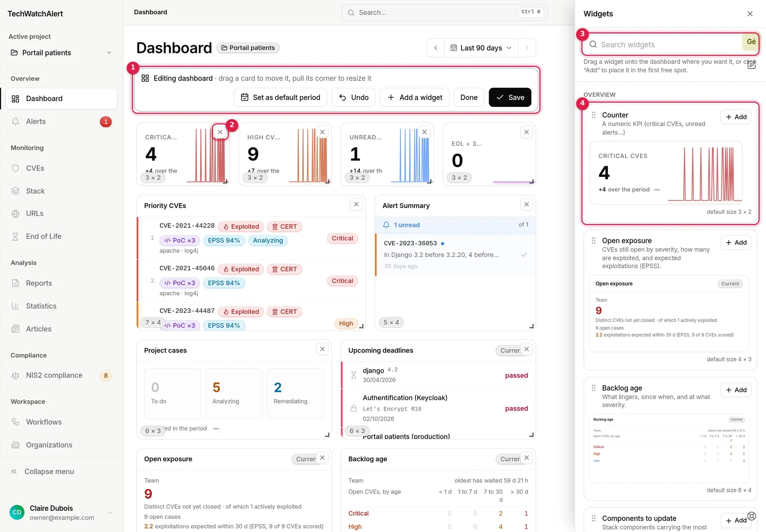766x532 pixels.
Task: Close the Widgets panel
Action: click(750, 14)
